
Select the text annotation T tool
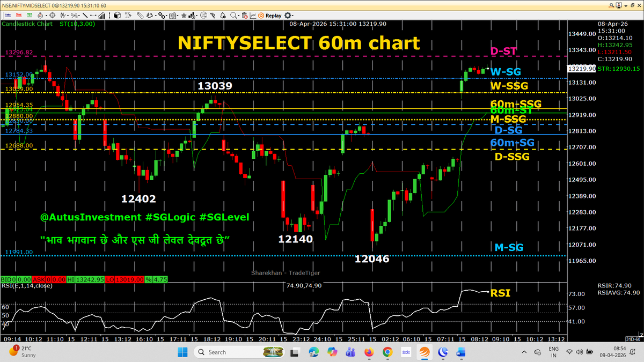click(128, 16)
